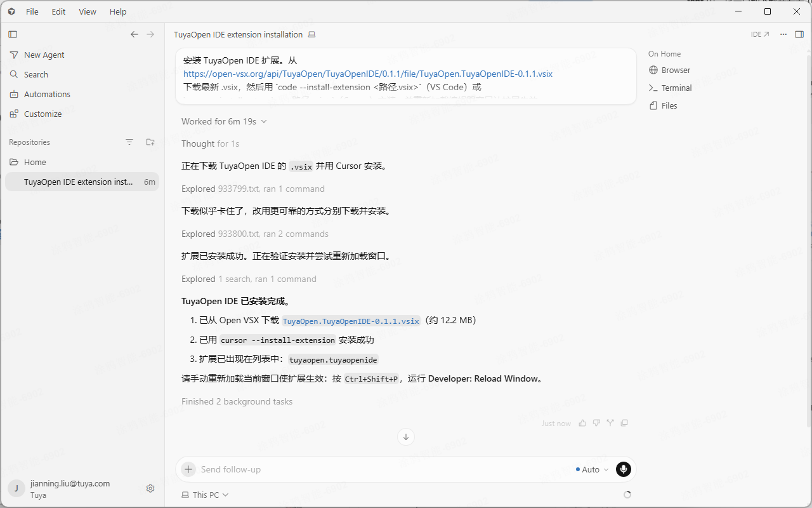Toggle the left sidebar panel icon

point(13,34)
